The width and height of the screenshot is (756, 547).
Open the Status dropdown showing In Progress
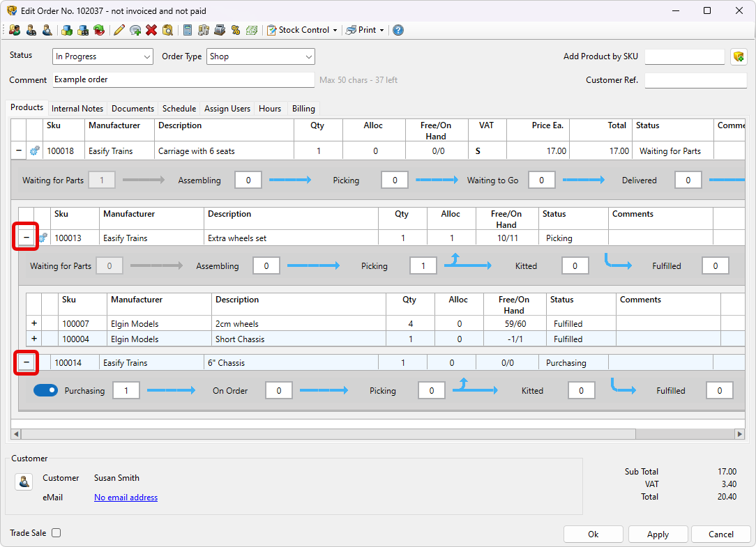[103, 56]
